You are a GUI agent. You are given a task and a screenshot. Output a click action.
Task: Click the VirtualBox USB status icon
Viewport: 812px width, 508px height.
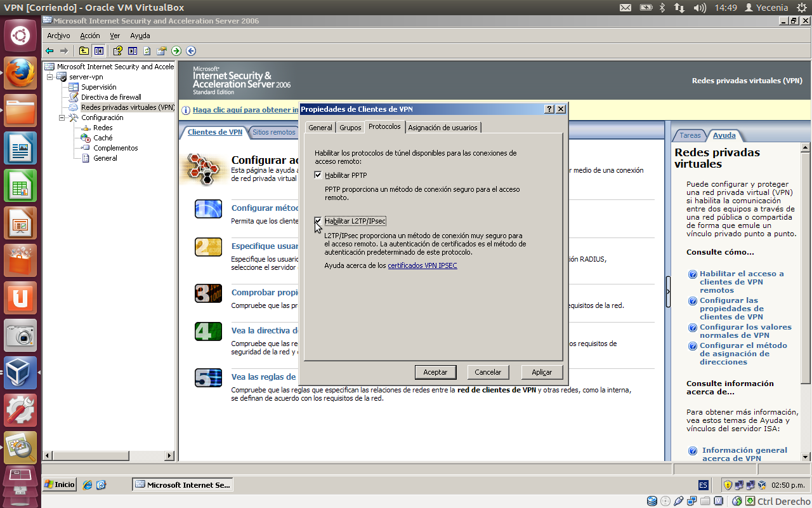pyautogui.click(x=679, y=502)
